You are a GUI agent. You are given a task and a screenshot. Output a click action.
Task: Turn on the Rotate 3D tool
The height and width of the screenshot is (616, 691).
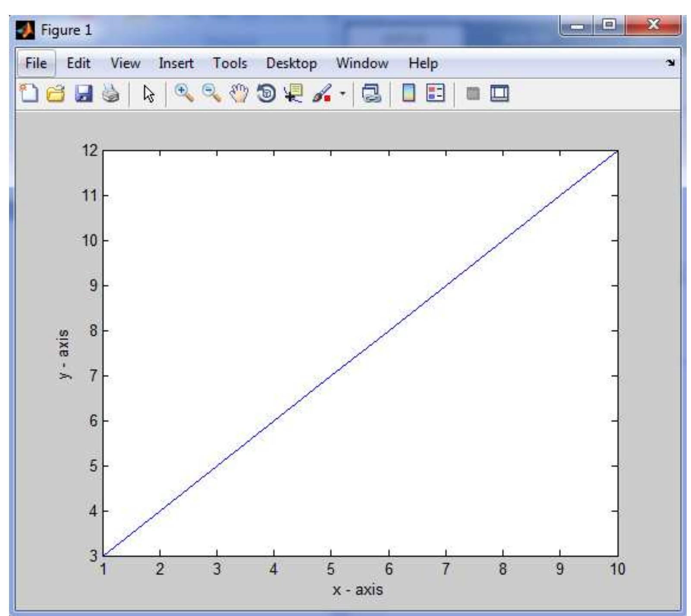[266, 93]
